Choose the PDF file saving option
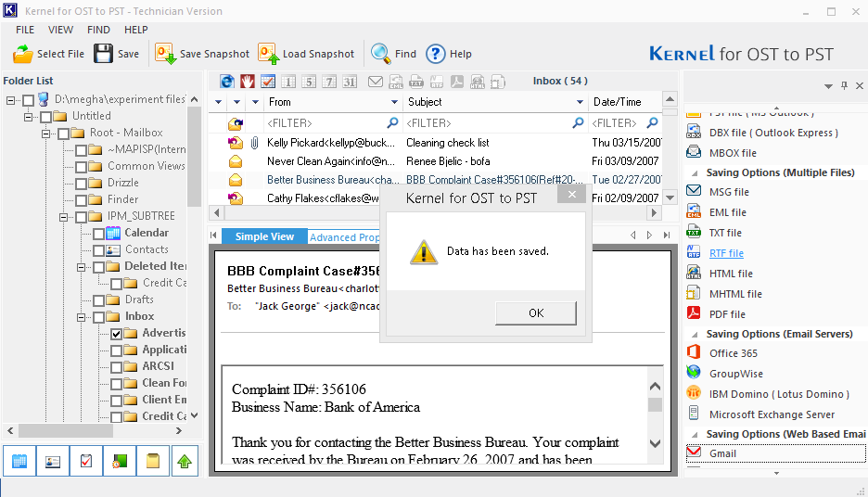Viewport: 868px width, 497px height. point(727,314)
